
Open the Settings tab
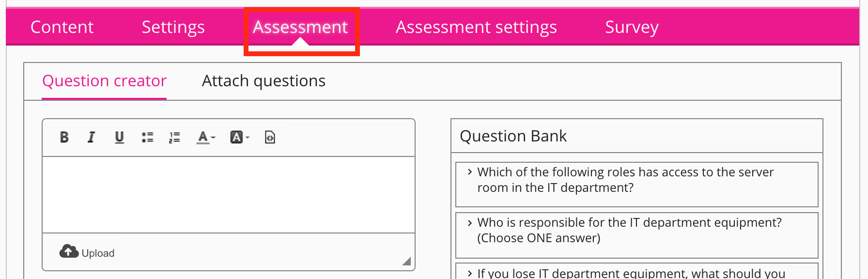[x=173, y=27]
